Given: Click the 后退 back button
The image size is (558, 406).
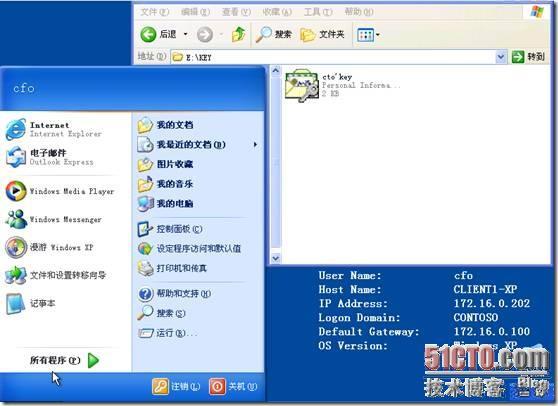Looking at the screenshot, I should [159, 35].
